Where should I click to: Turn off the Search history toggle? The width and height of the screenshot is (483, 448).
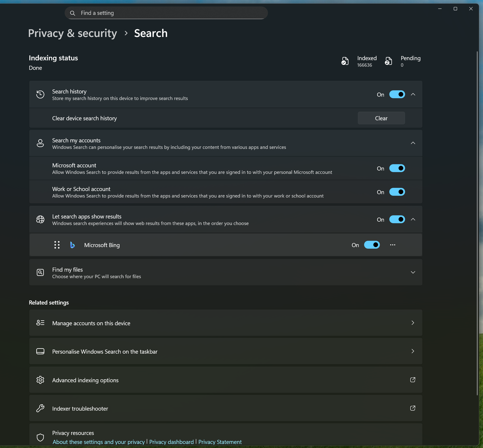click(397, 94)
